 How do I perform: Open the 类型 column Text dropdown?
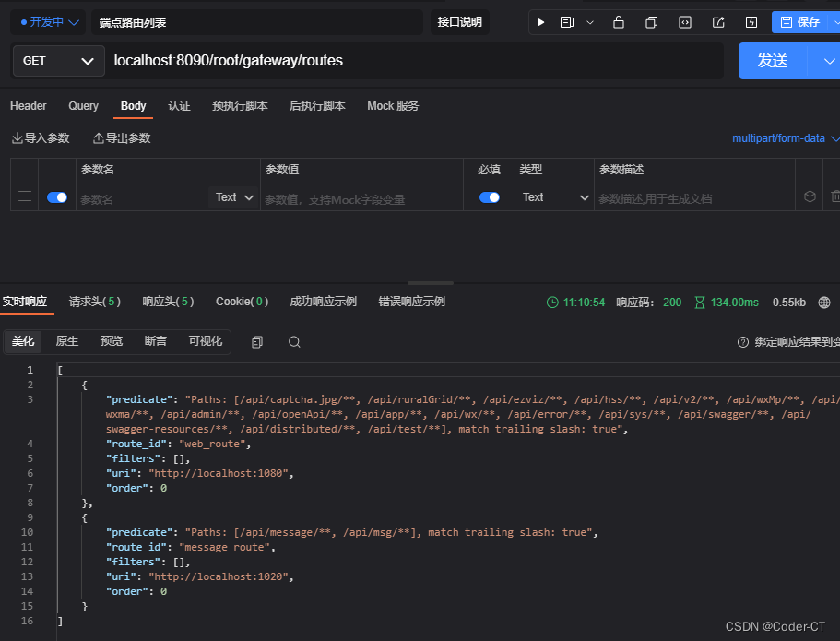pos(554,197)
